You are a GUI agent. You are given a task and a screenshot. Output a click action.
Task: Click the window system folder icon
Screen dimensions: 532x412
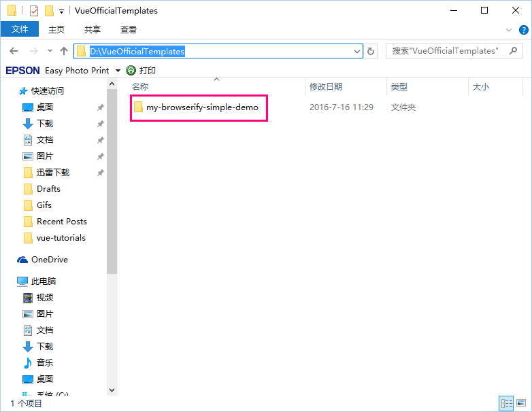point(12,10)
